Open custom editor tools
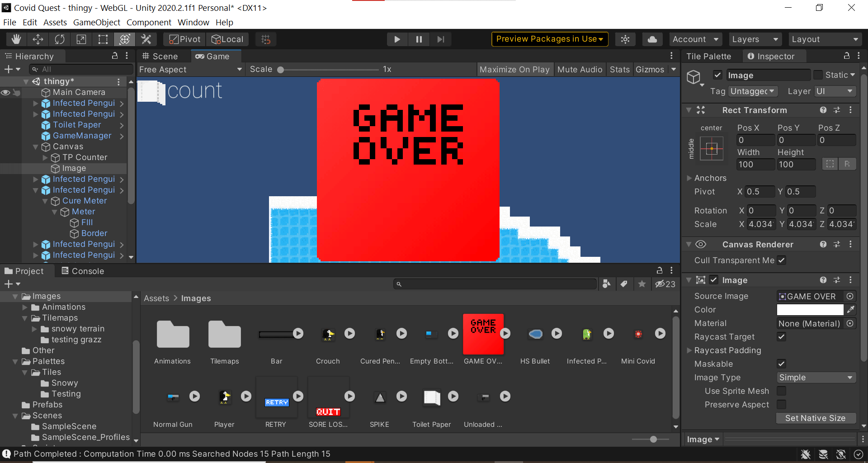This screenshot has height=463, width=868. 146,39
